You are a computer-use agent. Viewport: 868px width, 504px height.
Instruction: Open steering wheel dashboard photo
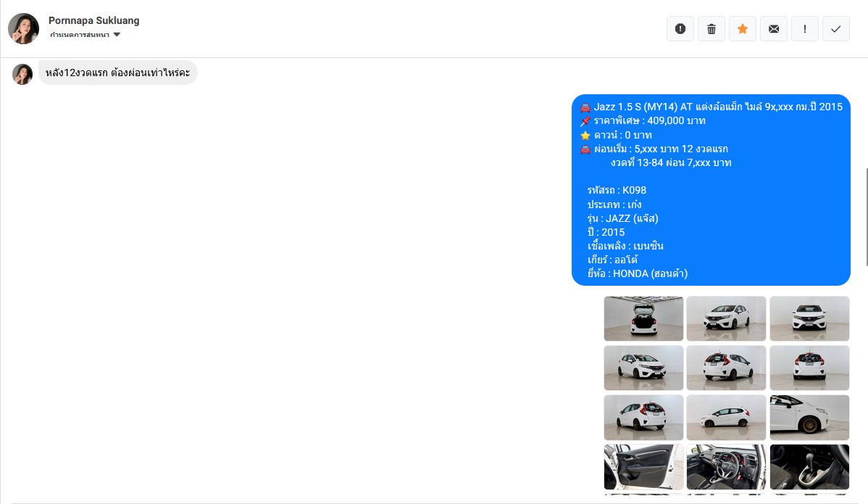tap(726, 467)
